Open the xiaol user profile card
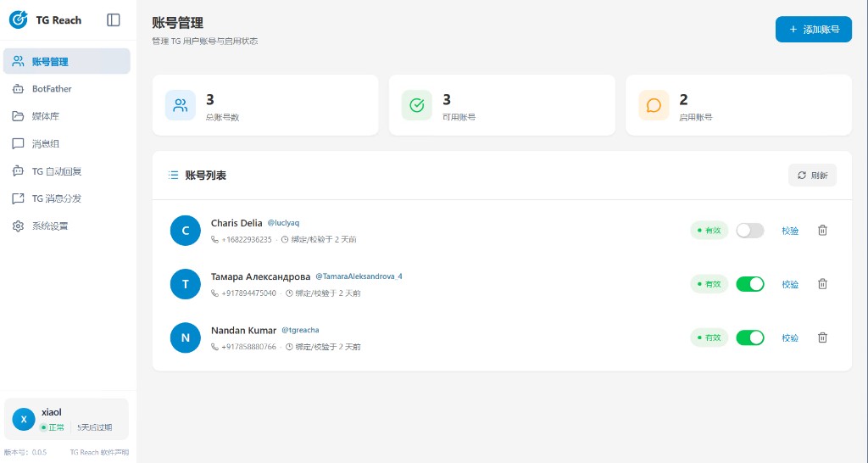The width and height of the screenshot is (868, 463). pyautogui.click(x=67, y=419)
